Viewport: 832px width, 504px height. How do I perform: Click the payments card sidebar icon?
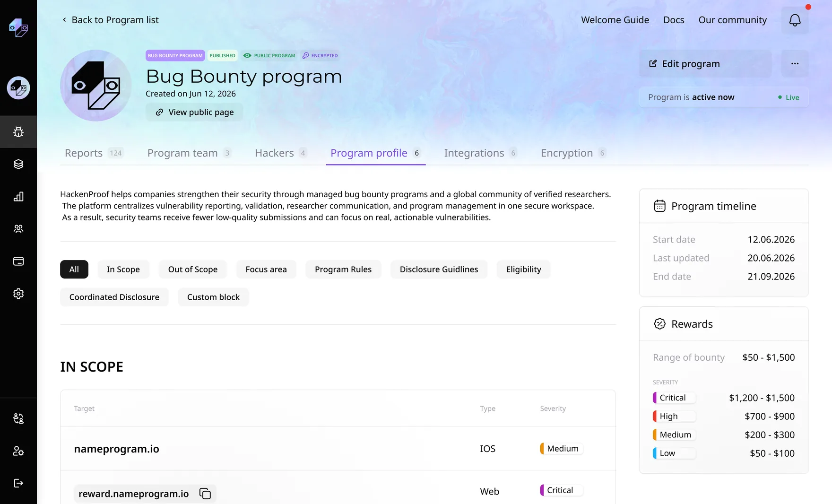18,261
